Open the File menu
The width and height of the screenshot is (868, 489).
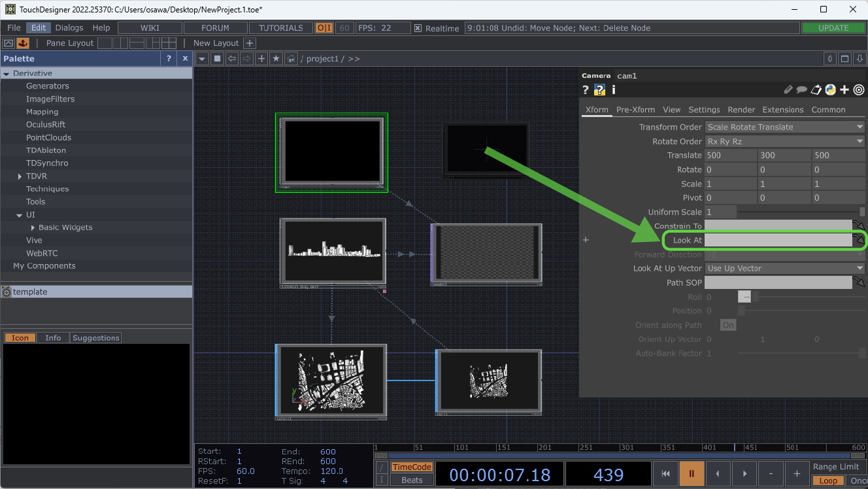[x=14, y=28]
